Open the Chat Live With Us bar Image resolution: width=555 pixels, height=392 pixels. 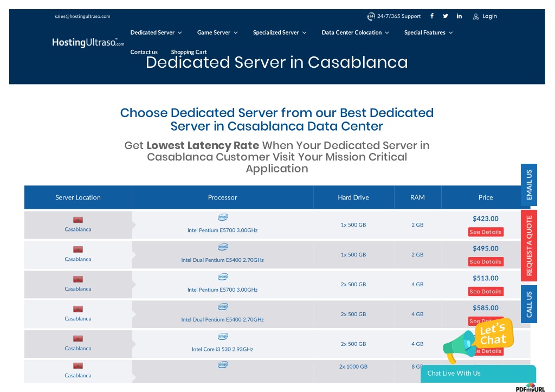pyautogui.click(x=478, y=374)
